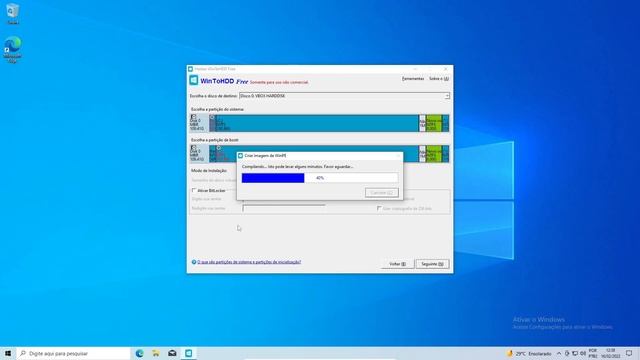Select the boot partition radio button
The image size is (640, 360).
(219, 148)
